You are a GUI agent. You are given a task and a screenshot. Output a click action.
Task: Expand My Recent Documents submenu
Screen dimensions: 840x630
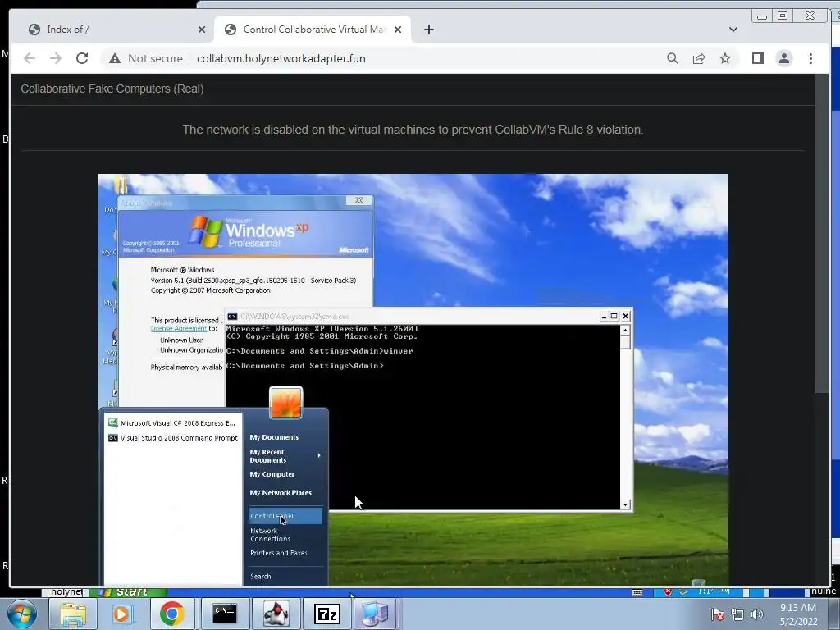coord(285,456)
